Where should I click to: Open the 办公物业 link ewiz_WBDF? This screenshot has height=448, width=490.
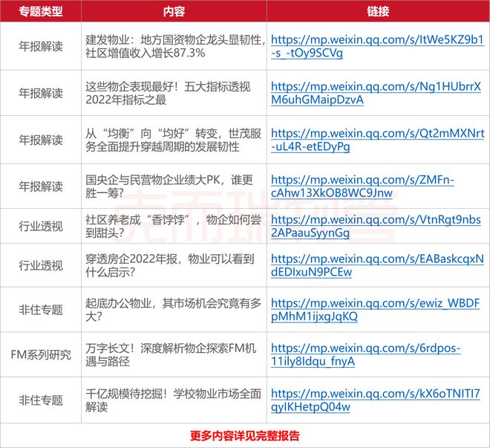tap(376, 310)
